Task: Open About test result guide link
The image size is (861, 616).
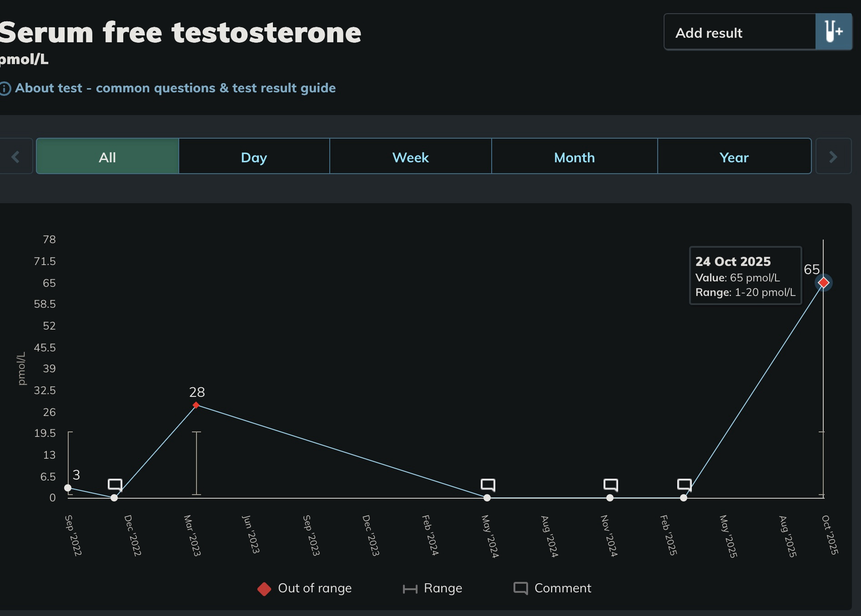Action: 175,88
